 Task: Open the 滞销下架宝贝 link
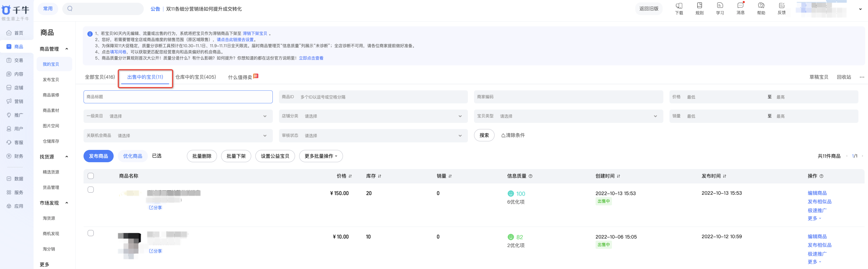[x=255, y=34]
